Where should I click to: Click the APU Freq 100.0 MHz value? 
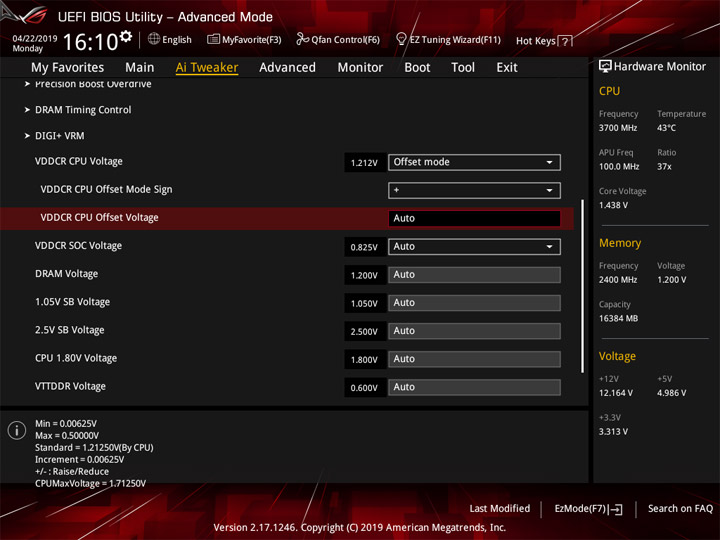[619, 166]
